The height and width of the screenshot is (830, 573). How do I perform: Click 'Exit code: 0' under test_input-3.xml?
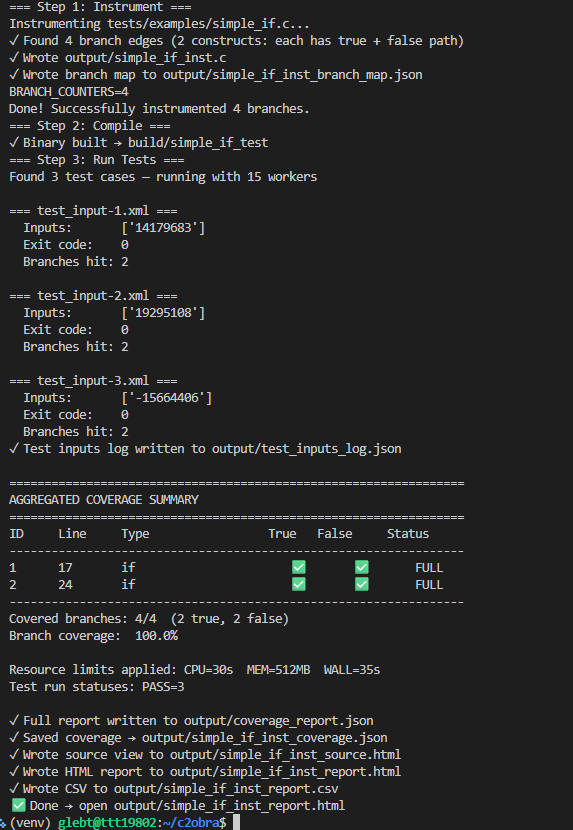[76, 414]
